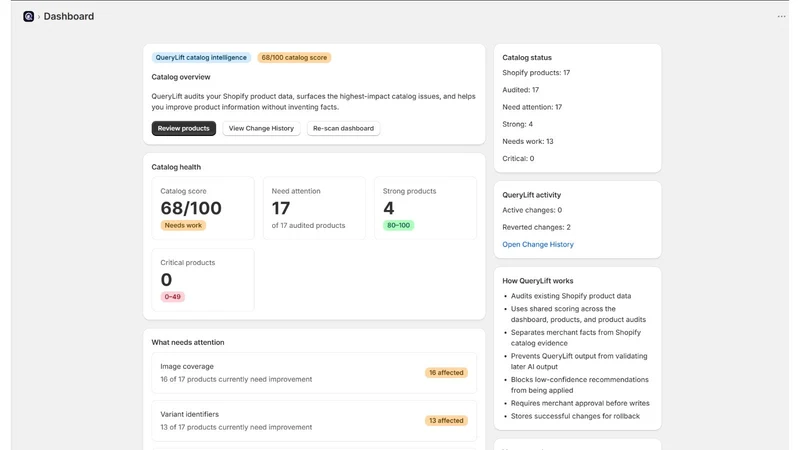
Task: Click the green 80–100 range badge
Action: pos(398,226)
